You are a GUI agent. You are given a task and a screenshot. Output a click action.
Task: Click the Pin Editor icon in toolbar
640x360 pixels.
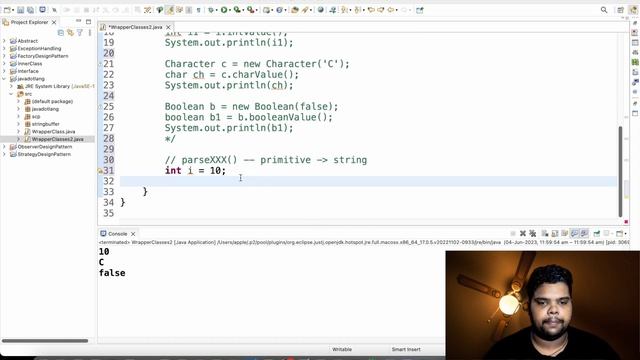pyautogui.click(x=420, y=10)
